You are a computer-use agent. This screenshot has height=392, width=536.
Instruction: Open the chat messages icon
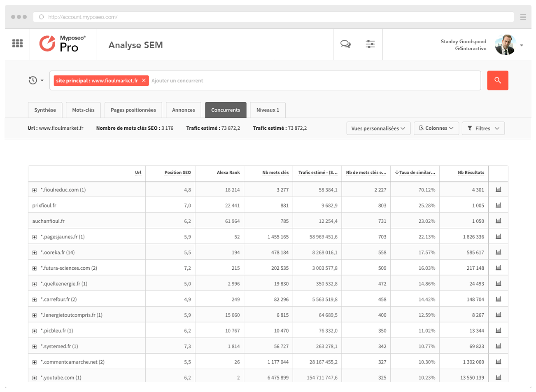tap(345, 44)
